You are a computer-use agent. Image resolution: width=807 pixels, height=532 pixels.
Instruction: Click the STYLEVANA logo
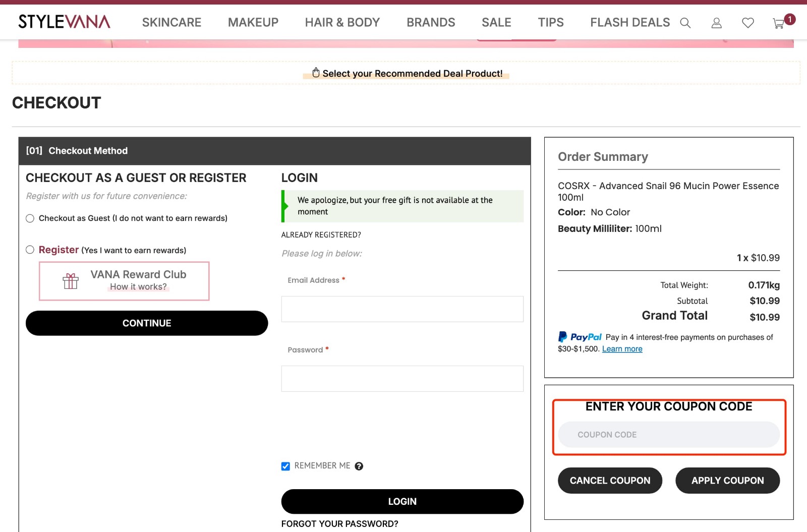(x=64, y=22)
